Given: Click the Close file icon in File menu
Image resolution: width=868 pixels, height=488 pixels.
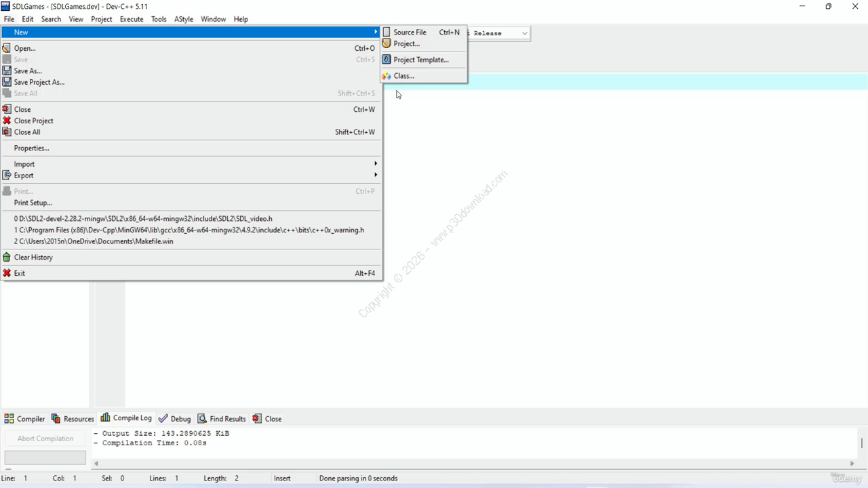Looking at the screenshot, I should [x=7, y=109].
